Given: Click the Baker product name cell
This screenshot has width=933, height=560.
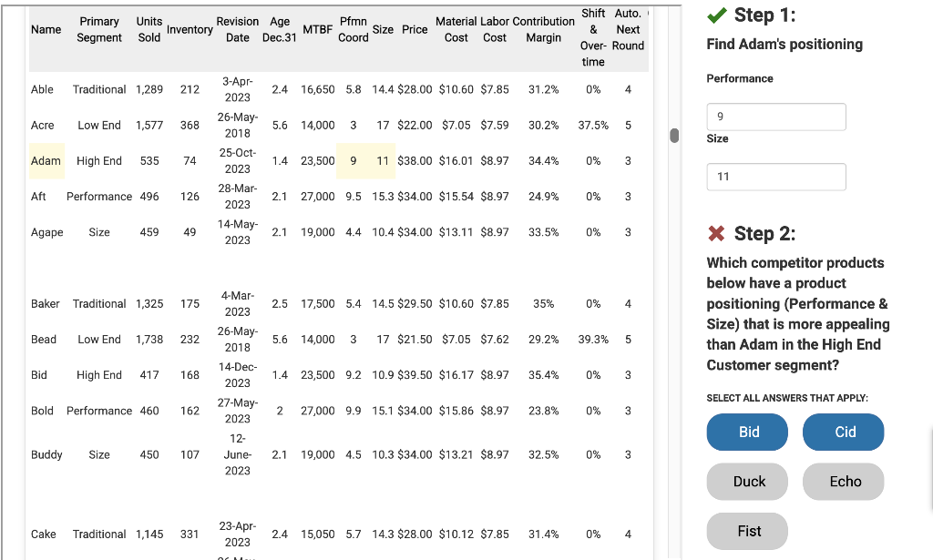Looking at the screenshot, I should [x=46, y=304].
